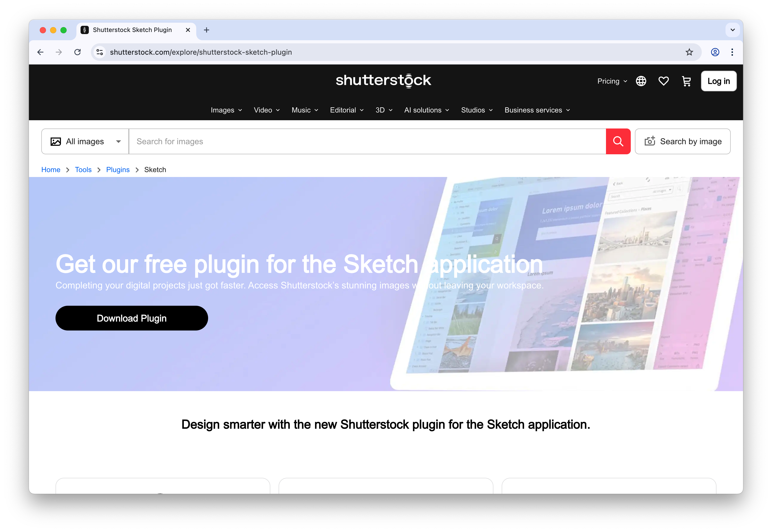Screen dimensions: 772x532
Task: Reload the page
Action: click(x=78, y=52)
